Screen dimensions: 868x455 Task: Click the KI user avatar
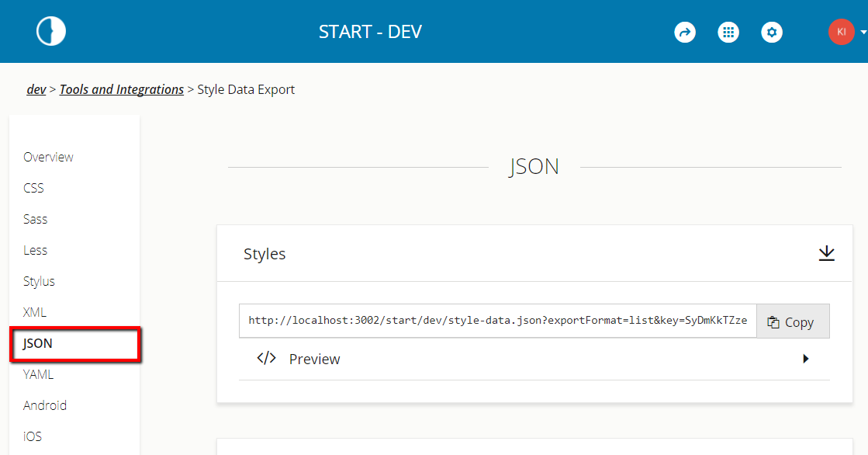[841, 32]
